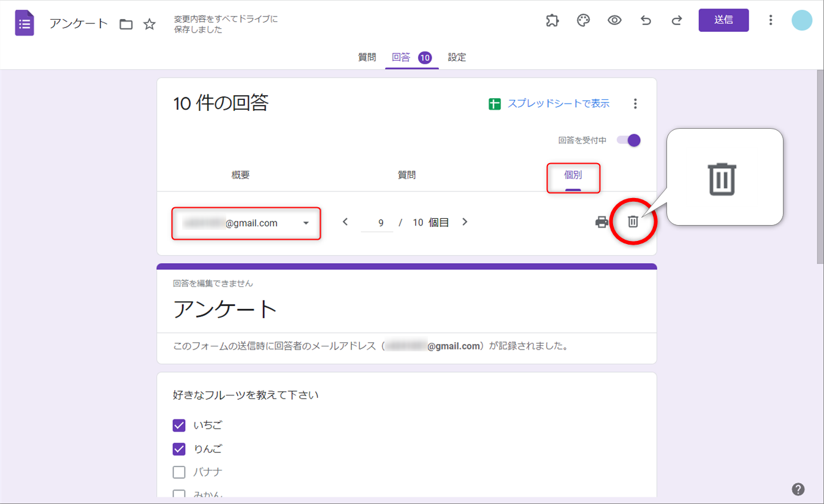
Task: Star the アンケート form
Action: [150, 25]
